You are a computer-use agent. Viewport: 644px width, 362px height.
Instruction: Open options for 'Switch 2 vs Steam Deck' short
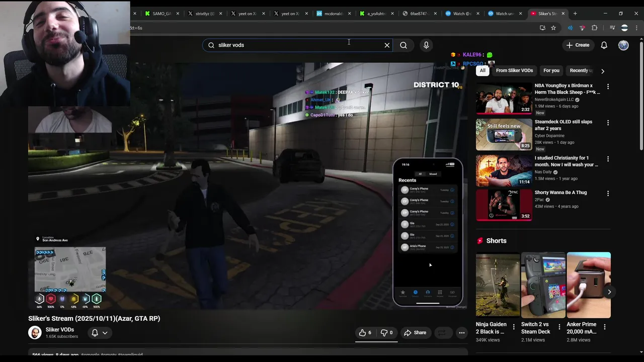[559, 327]
